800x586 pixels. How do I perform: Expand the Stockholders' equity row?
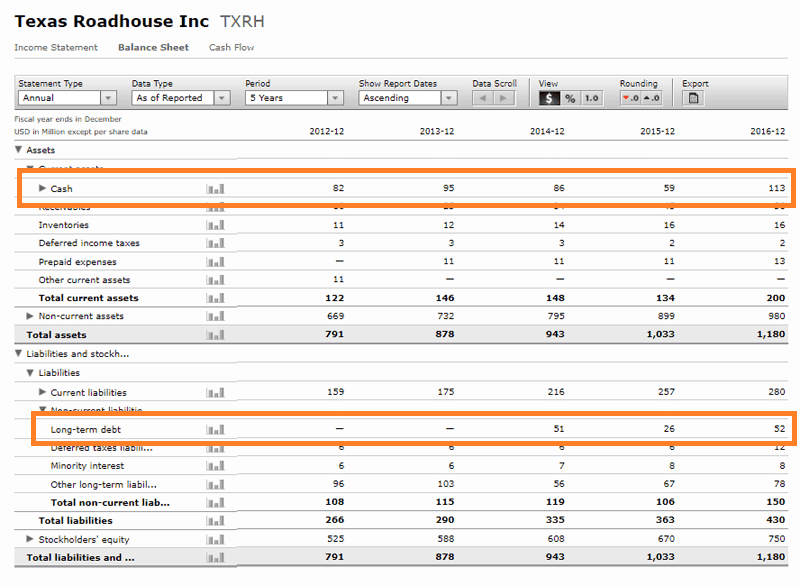pyautogui.click(x=30, y=539)
